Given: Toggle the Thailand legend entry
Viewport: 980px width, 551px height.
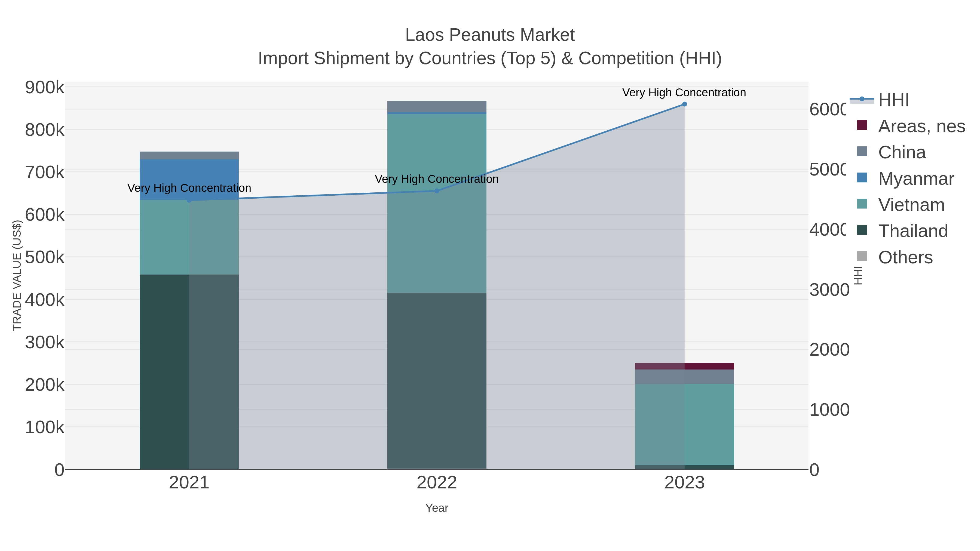Looking at the screenshot, I should click(902, 231).
